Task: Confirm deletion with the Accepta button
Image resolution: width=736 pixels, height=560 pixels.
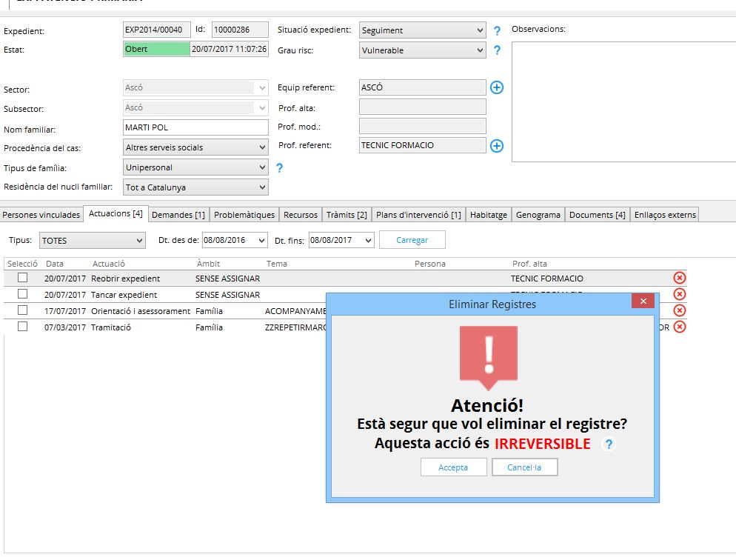Action: (x=453, y=467)
